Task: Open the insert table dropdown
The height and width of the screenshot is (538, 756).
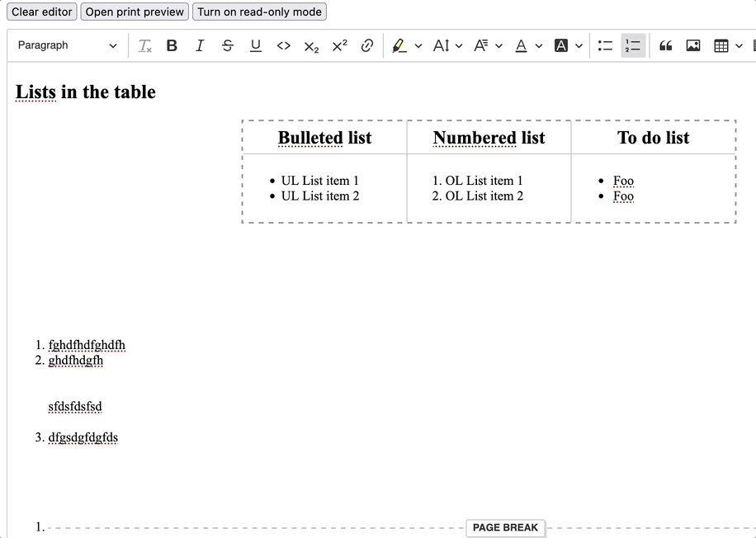Action: click(x=739, y=45)
